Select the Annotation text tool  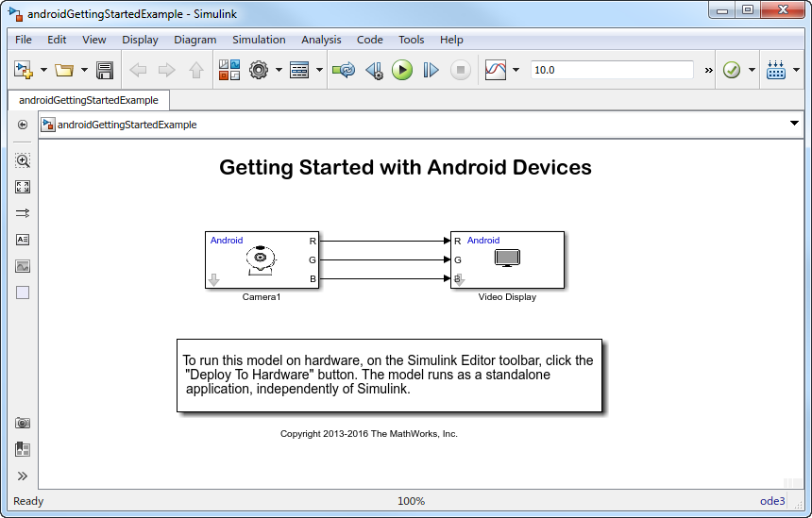(23, 240)
